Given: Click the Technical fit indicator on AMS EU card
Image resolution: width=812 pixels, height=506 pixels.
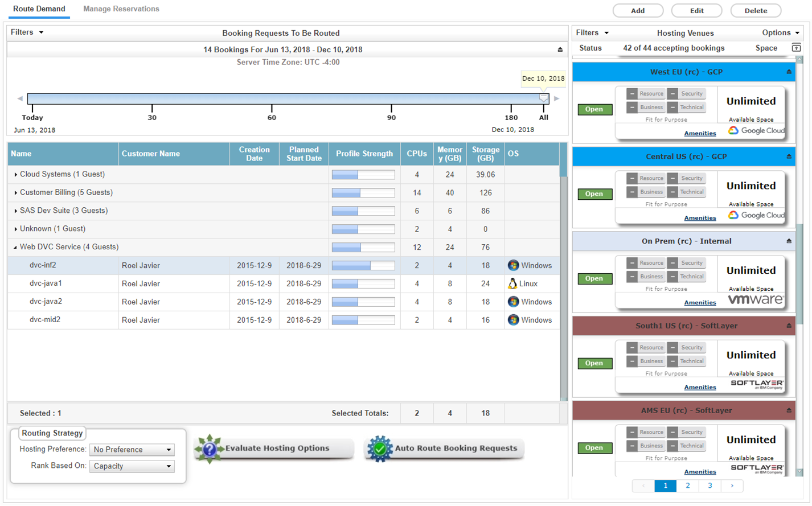Looking at the screenshot, I should point(686,446).
